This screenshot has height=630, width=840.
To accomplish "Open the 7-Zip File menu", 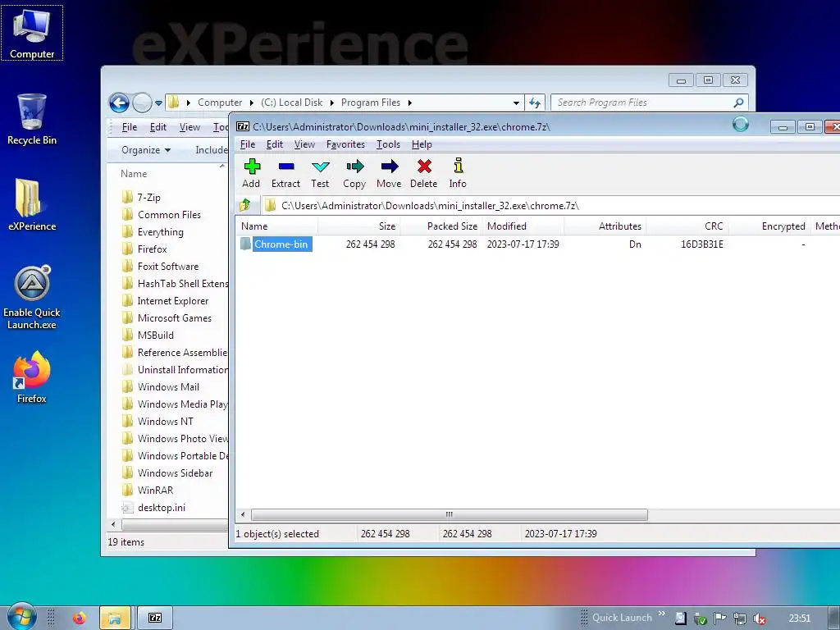I will (x=248, y=144).
